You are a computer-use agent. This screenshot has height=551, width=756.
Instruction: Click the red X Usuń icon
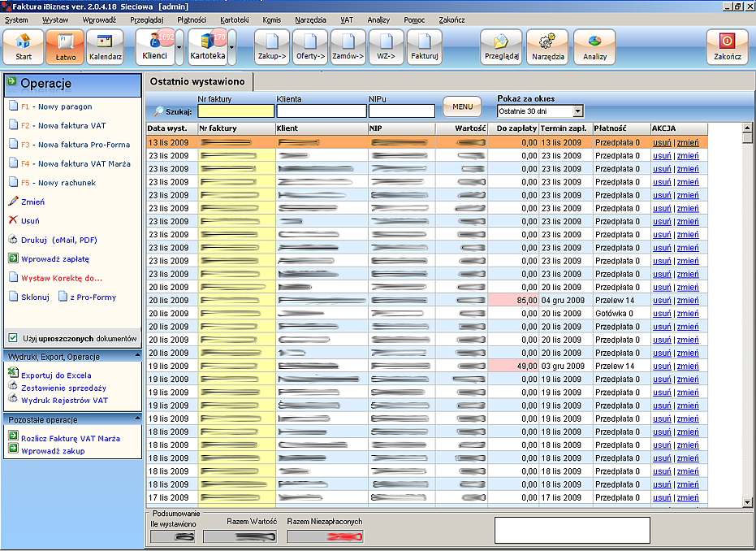point(13,220)
